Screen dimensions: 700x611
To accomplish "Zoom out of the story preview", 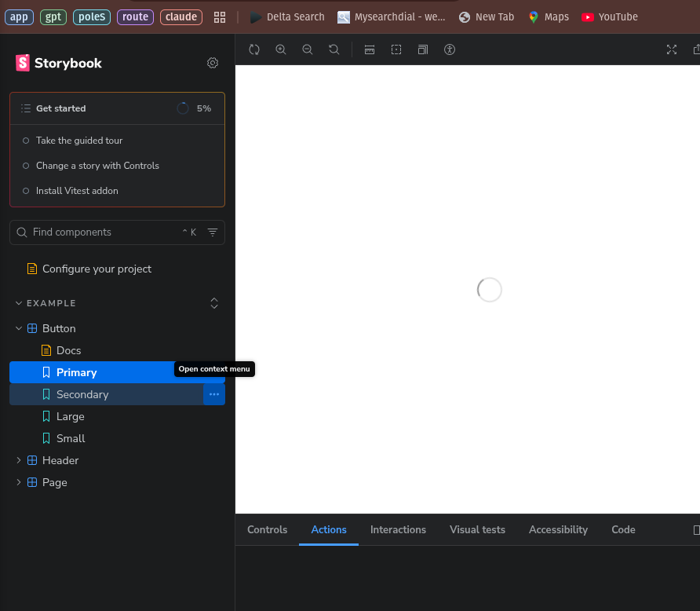I will coord(308,49).
